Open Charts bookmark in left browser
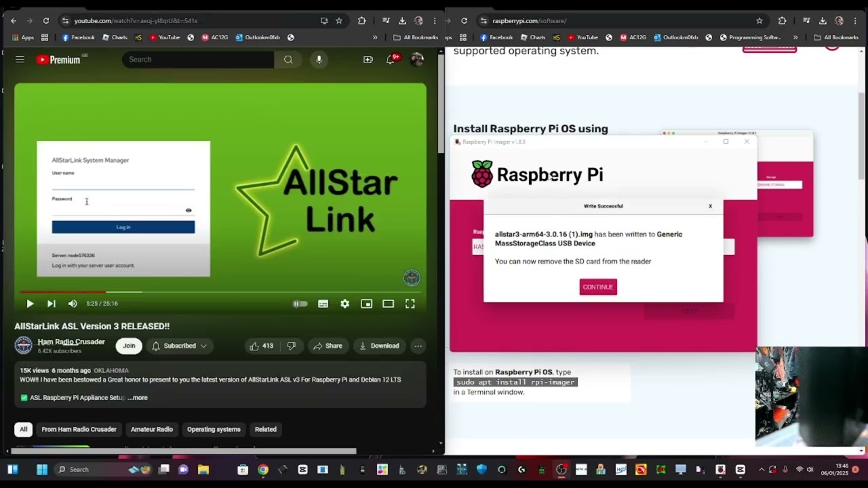Image resolution: width=868 pixels, height=488 pixels. 115,37
